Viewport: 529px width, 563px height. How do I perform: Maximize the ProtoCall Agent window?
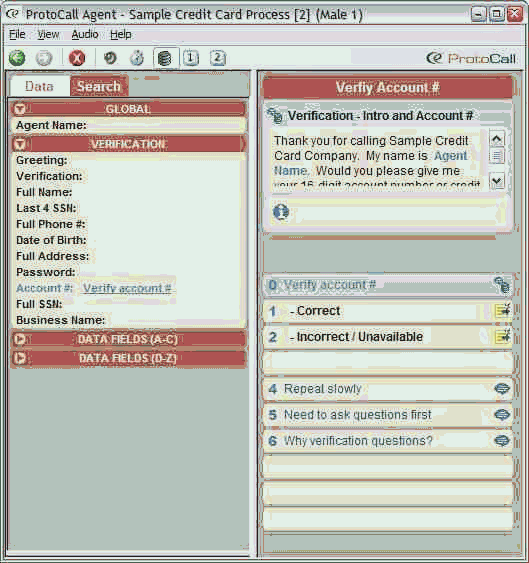(x=497, y=14)
